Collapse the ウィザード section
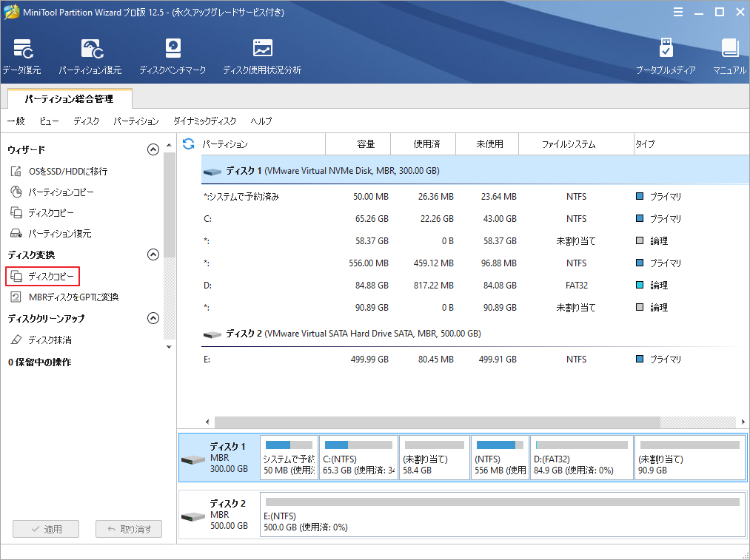The image size is (750, 560). pos(153,149)
